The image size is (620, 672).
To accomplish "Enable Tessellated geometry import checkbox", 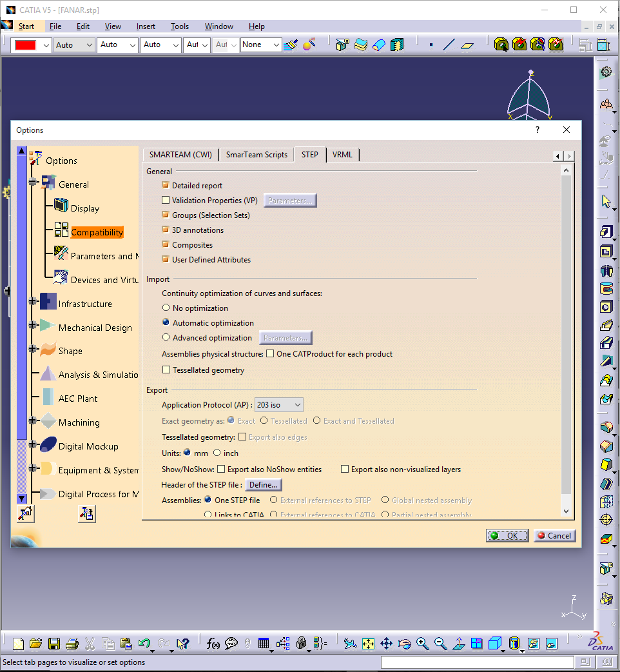I will [x=166, y=370].
